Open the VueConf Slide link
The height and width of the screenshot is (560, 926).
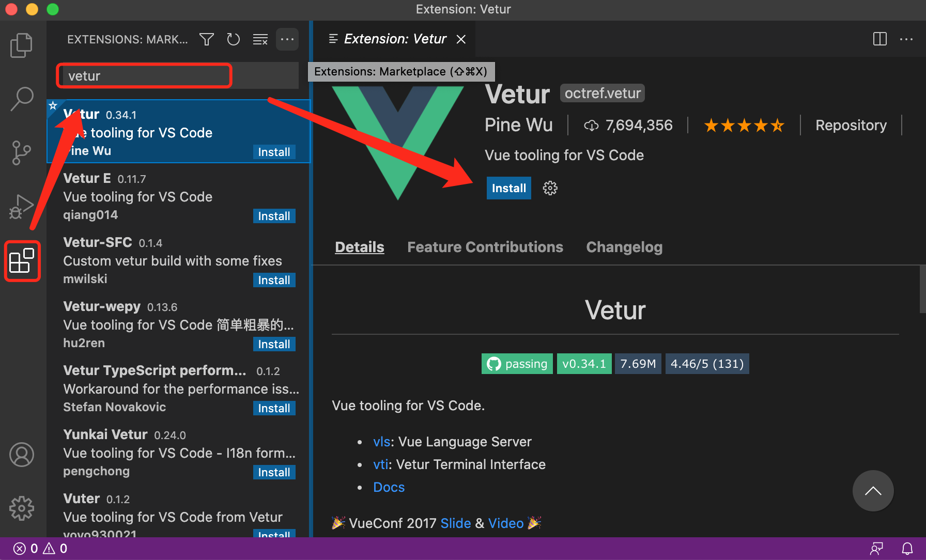pyautogui.click(x=455, y=523)
